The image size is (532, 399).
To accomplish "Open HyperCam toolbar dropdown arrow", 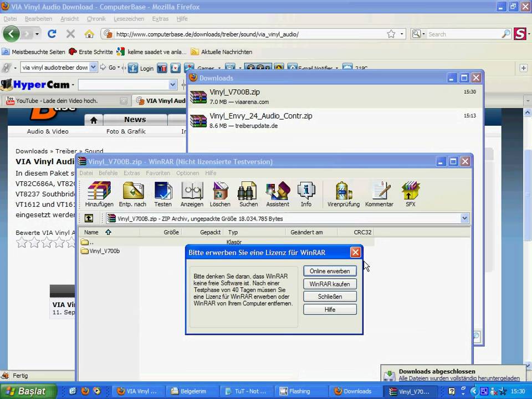I will pyautogui.click(x=173, y=84).
